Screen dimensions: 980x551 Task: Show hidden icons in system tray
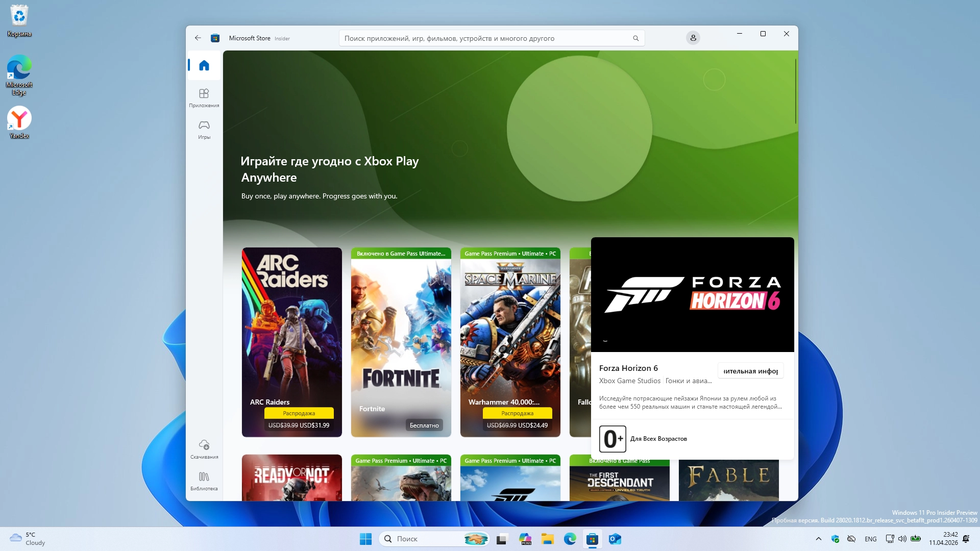tap(819, 539)
